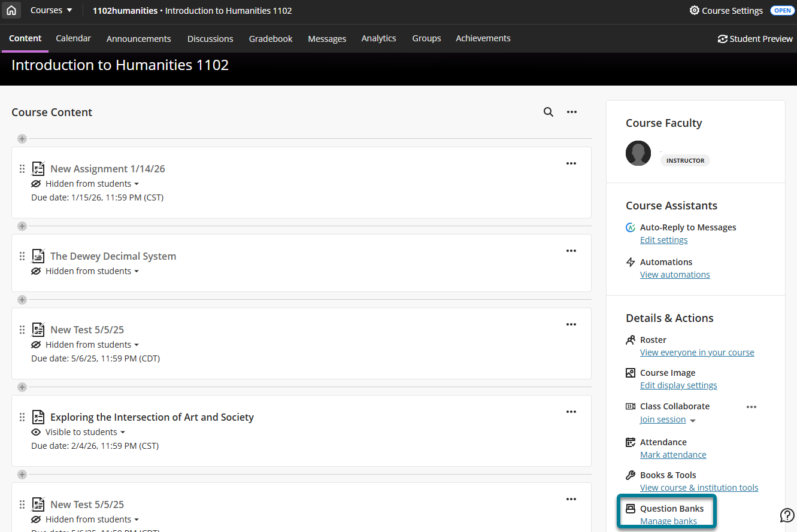Click the Roster icon in Details & Actions
The height and width of the screenshot is (532, 797).
[x=629, y=339]
